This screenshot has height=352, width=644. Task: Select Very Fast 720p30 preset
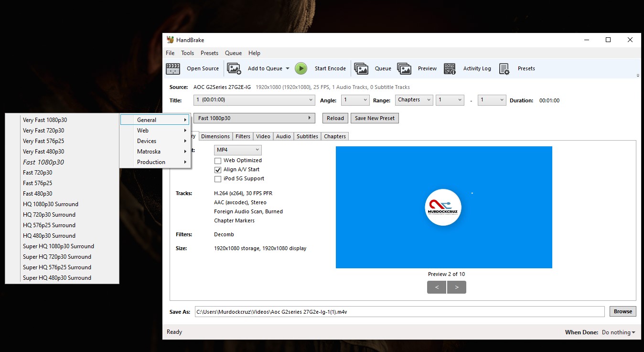point(43,131)
